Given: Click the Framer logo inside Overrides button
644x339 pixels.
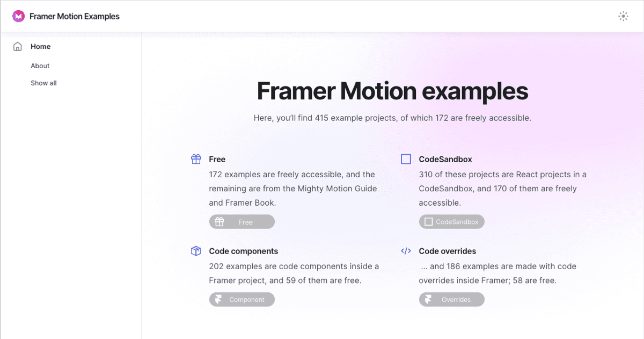Looking at the screenshot, I should 428,300.
